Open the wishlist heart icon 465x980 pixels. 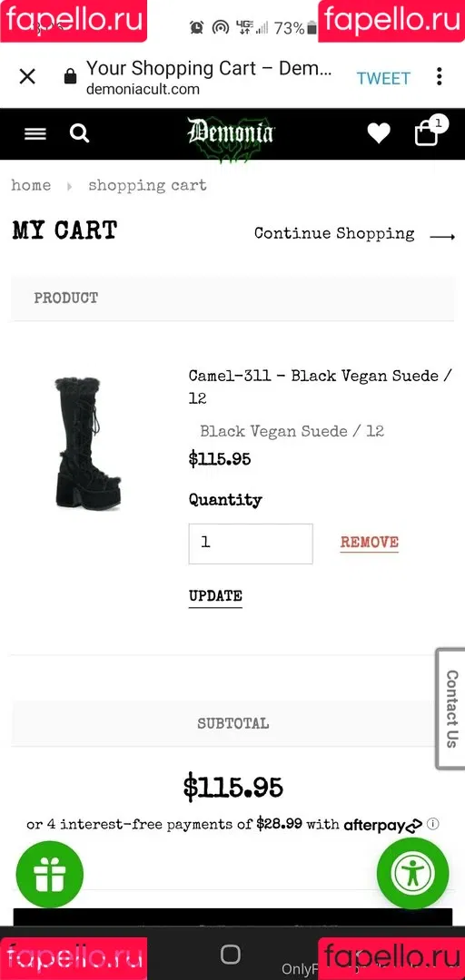pos(379,133)
